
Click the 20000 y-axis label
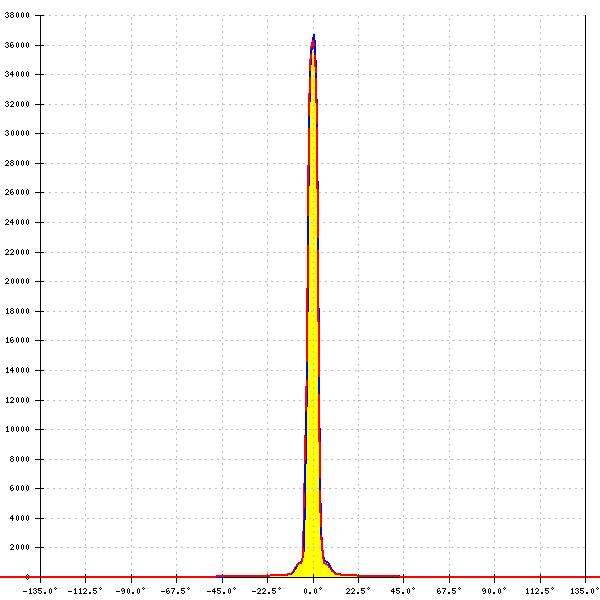(x=17, y=281)
